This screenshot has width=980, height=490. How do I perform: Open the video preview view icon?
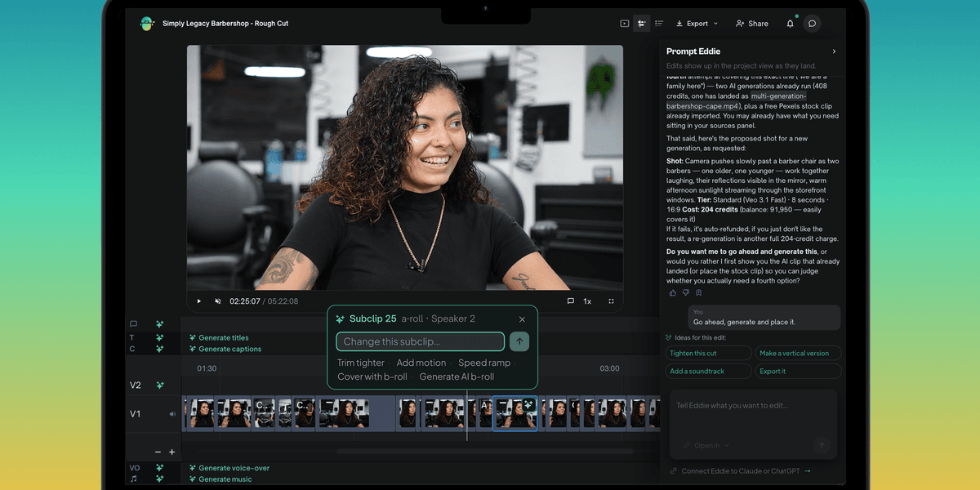pyautogui.click(x=625, y=24)
